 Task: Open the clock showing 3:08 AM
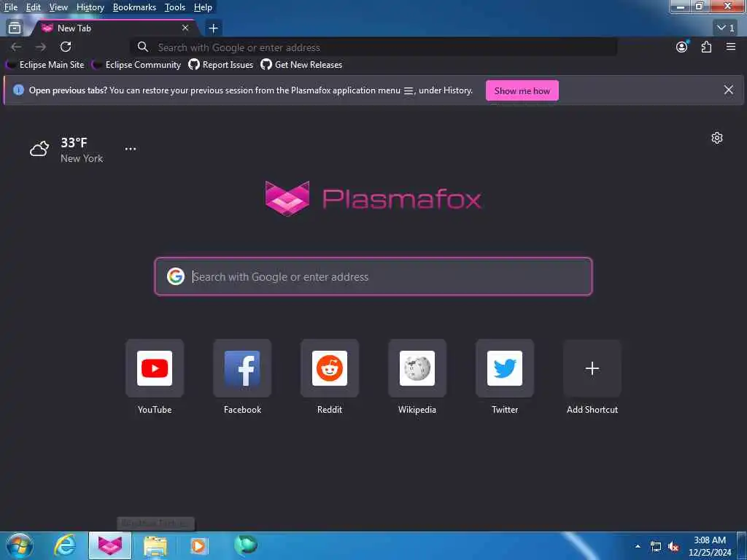pyautogui.click(x=710, y=546)
